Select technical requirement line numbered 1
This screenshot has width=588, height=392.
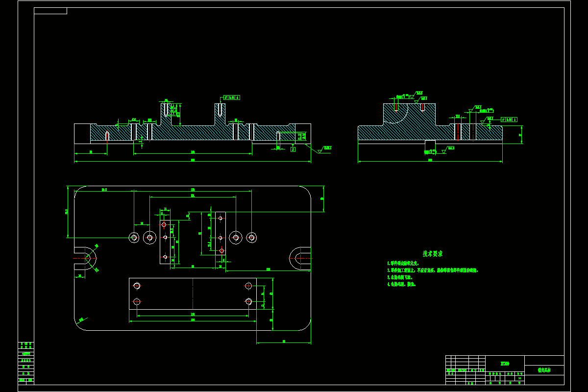tap(403, 263)
